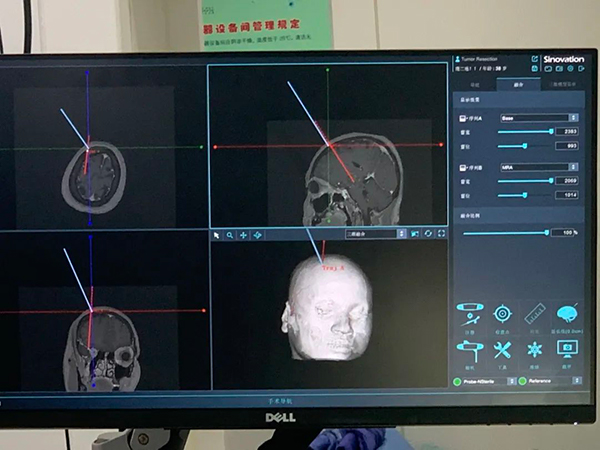Click the camera snapshot icon under Sinovation
The height and width of the screenshot is (450, 600).
(x=559, y=68)
